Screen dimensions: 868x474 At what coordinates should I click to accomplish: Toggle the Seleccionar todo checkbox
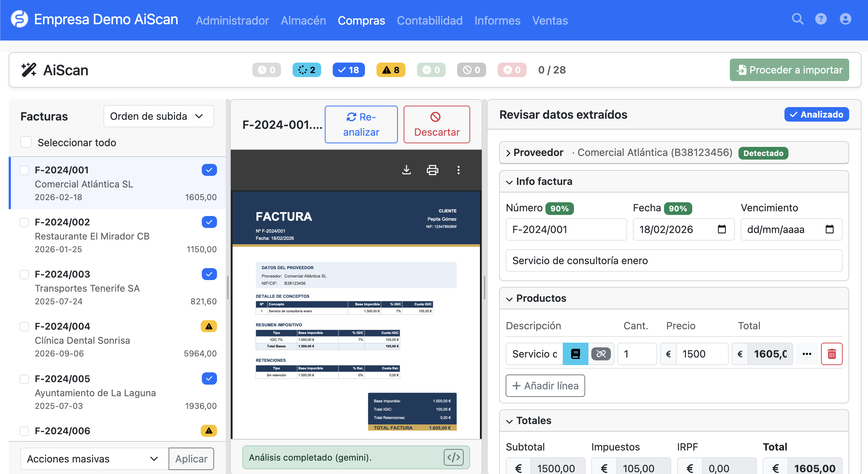pyautogui.click(x=26, y=142)
